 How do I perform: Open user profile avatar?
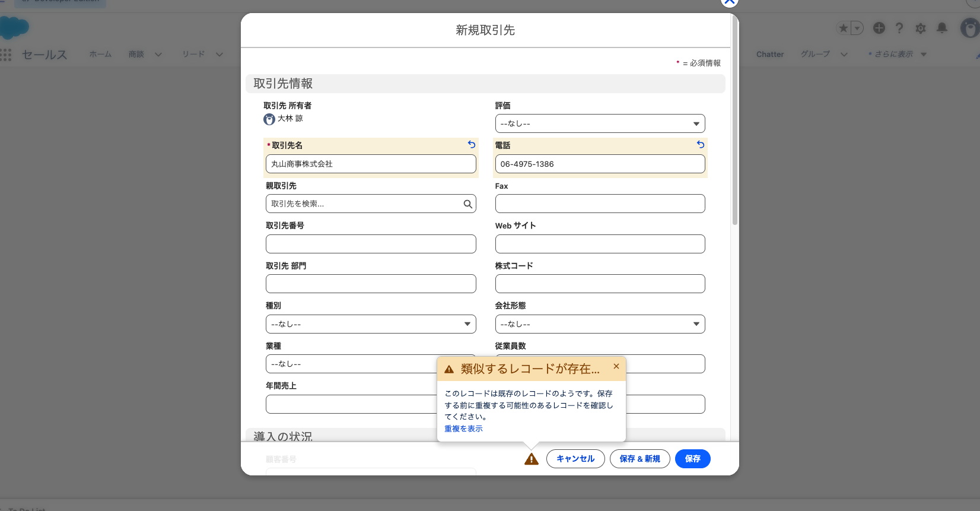pyautogui.click(x=971, y=28)
